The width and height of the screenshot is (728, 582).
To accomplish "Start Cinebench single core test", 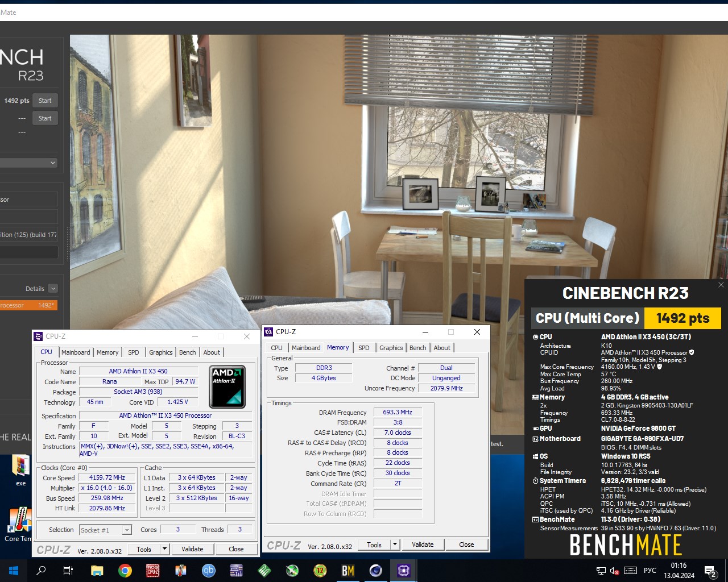I will [45, 118].
